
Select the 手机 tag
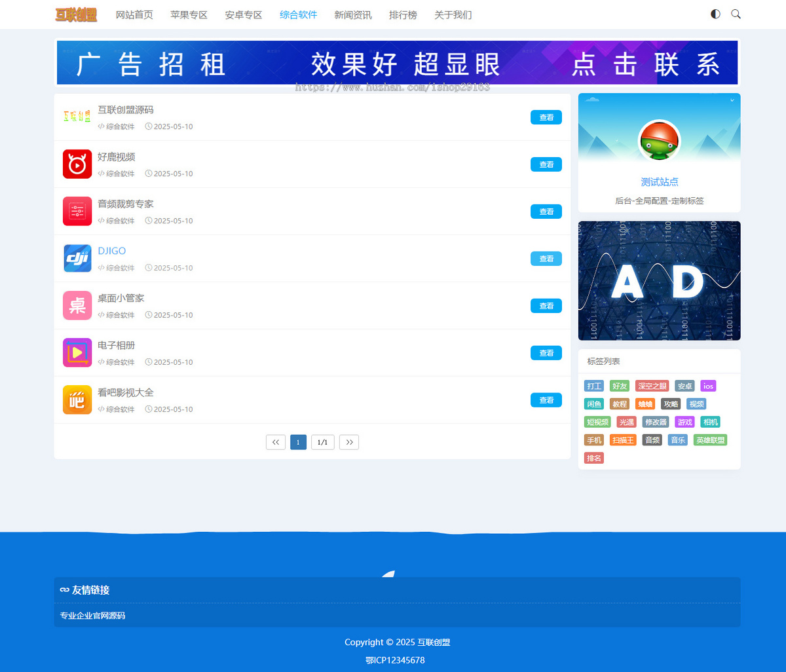click(594, 440)
